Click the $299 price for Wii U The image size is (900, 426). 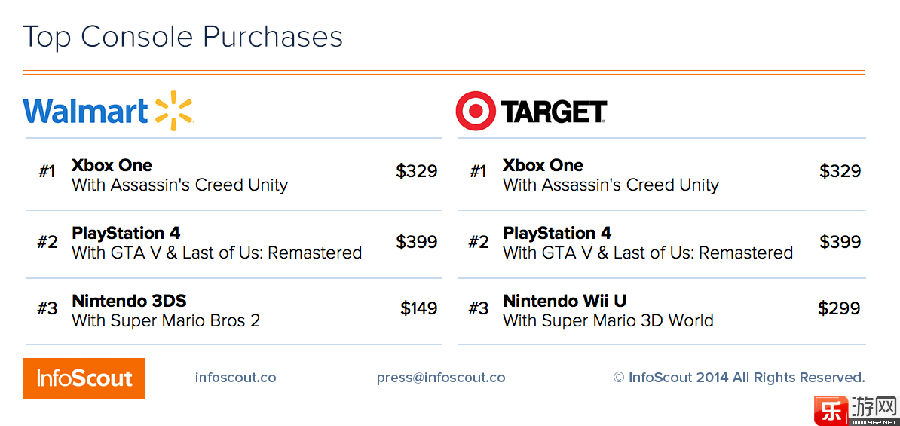tap(840, 308)
